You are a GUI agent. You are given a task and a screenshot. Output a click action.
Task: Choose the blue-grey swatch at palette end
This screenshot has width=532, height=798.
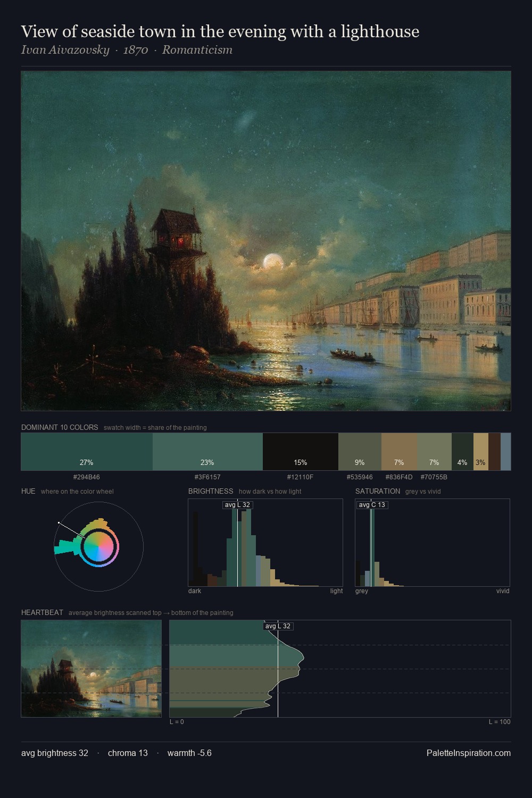(505, 452)
